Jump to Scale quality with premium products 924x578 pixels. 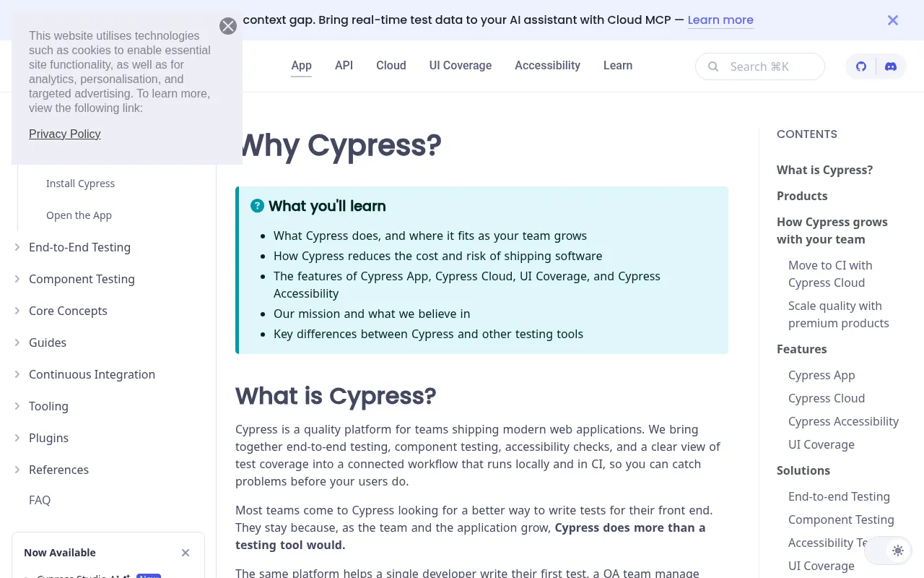point(839,314)
